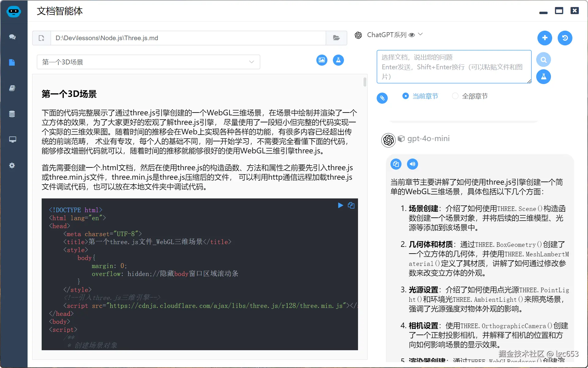Screen dimensions: 588x368
Task: Copy the code block contents
Action: (x=351, y=205)
